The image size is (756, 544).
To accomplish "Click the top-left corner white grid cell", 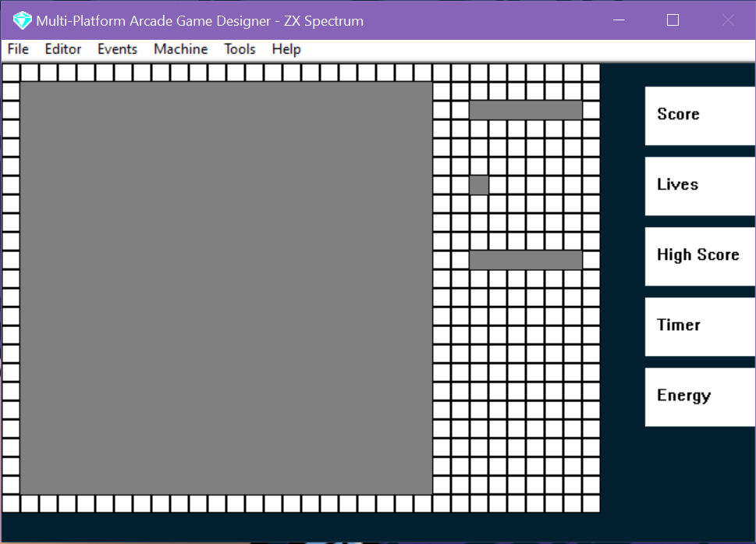I will (x=11, y=73).
